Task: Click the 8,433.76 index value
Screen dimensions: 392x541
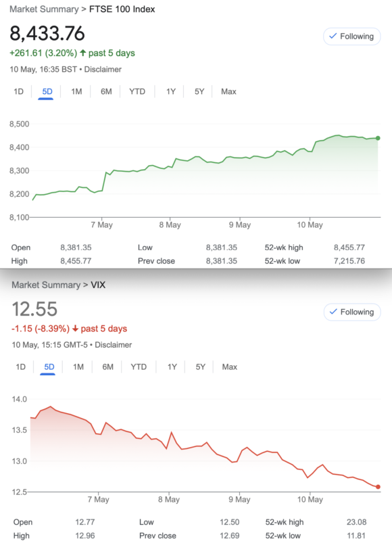Action: click(47, 33)
